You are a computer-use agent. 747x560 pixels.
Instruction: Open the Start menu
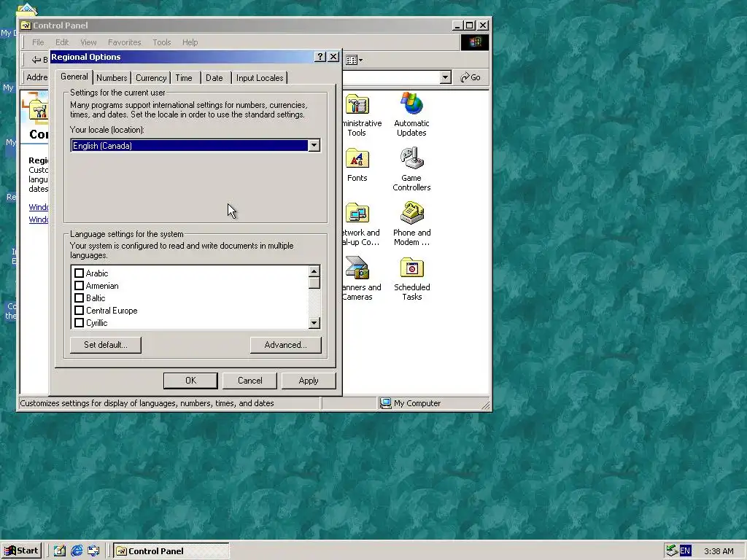click(21, 551)
